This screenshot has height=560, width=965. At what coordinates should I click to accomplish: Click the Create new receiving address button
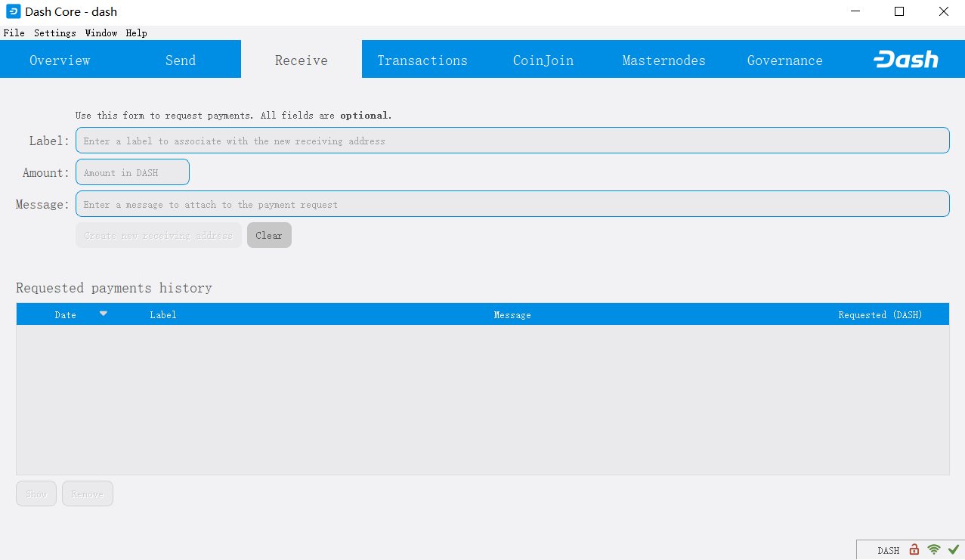pyautogui.click(x=159, y=235)
